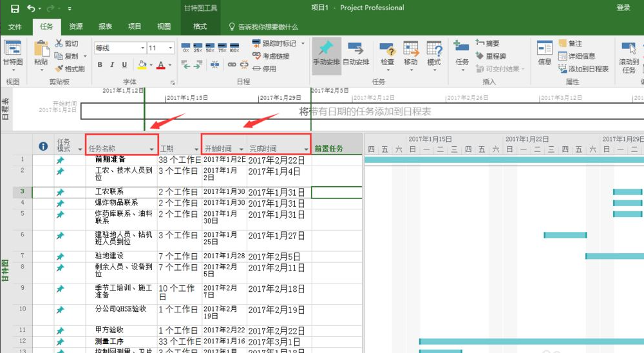Click the indicators info column header

[43, 146]
